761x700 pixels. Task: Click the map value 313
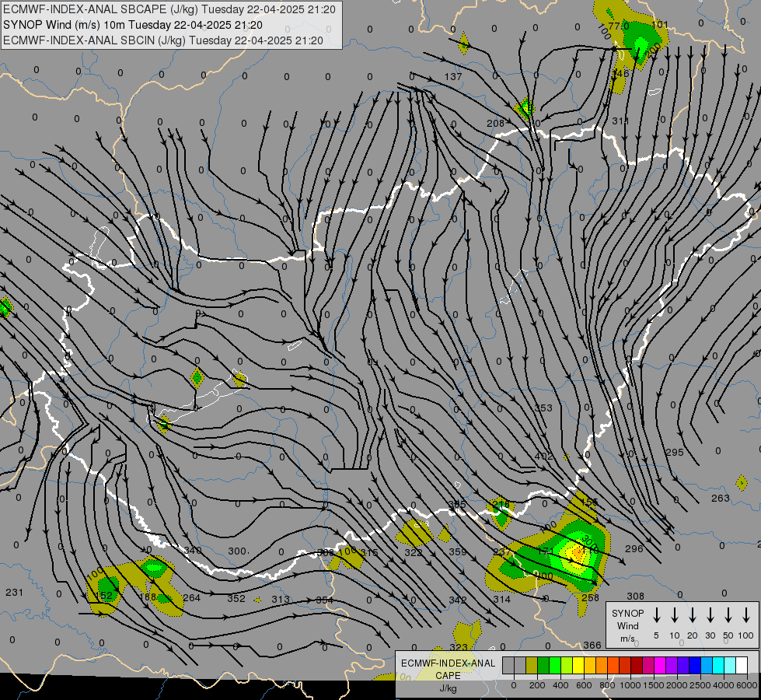click(x=281, y=600)
